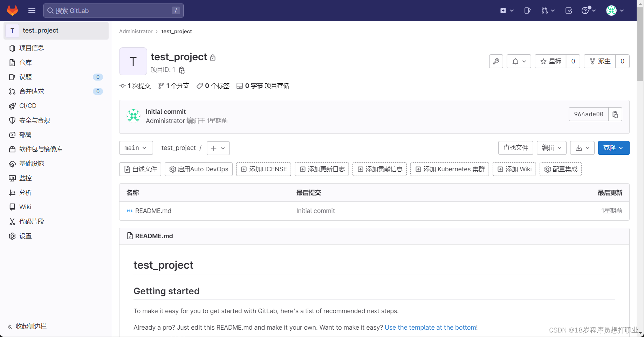644x337 pixels.
Task: Open 议题 in sidebar
Action: 56,77
